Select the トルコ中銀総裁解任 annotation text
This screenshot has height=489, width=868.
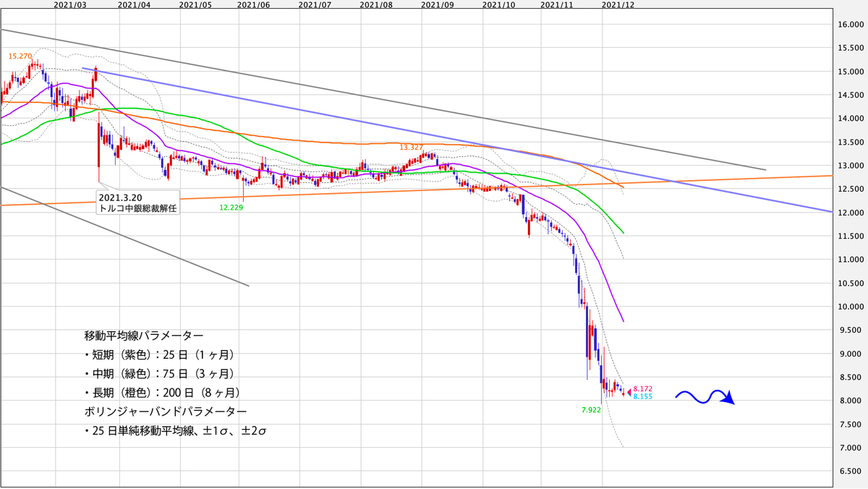click(x=137, y=209)
